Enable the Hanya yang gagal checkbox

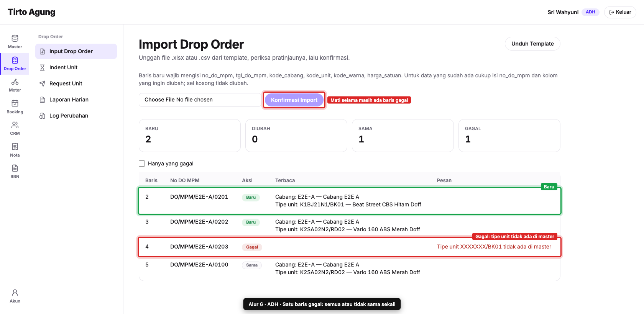(142, 164)
